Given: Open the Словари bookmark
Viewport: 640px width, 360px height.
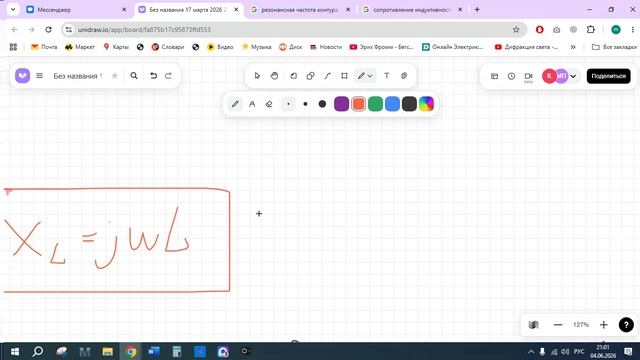Looking at the screenshot, I should point(168,47).
